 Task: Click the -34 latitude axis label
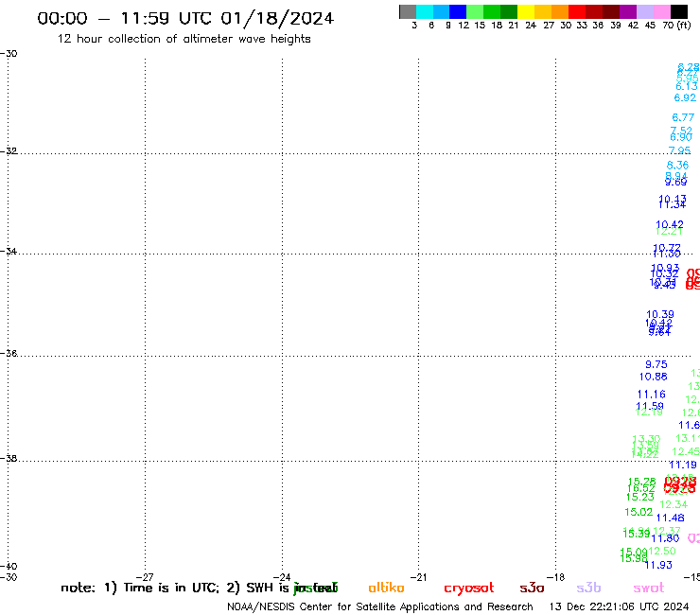(9, 251)
